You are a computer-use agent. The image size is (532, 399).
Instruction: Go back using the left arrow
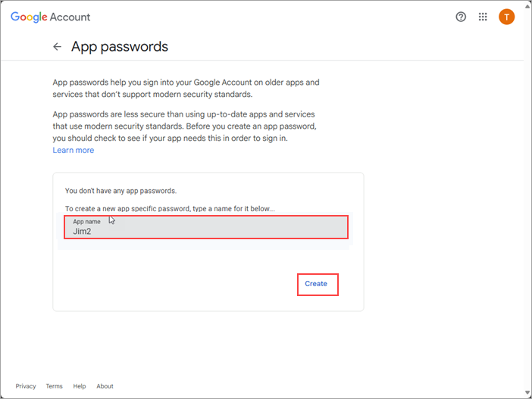(57, 47)
